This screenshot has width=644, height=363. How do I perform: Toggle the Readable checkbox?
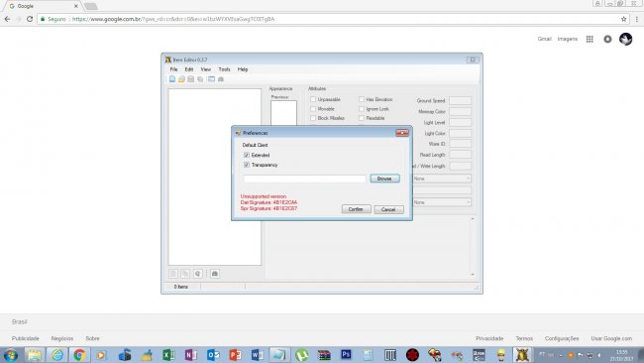(x=362, y=118)
